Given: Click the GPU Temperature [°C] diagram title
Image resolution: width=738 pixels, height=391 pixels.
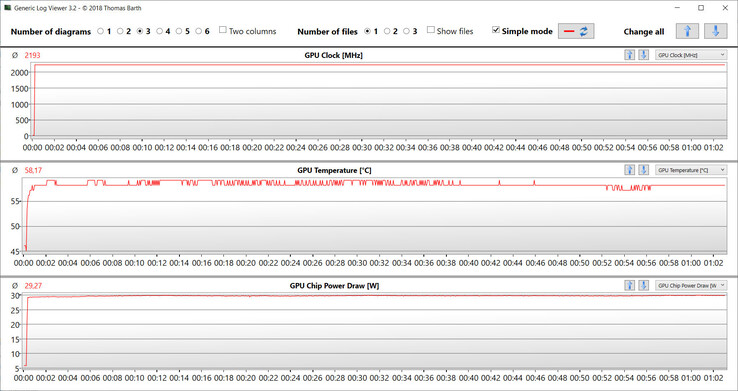Looking at the screenshot, I should point(334,170).
